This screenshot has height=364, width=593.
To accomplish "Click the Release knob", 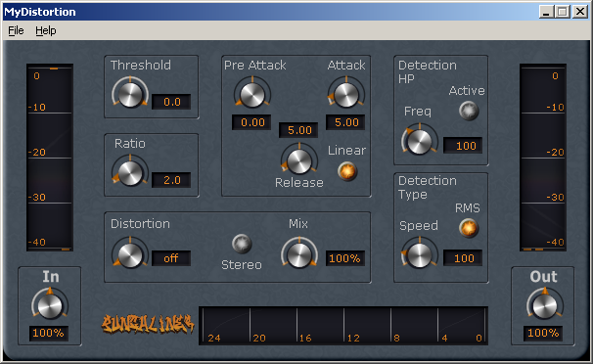I will pyautogui.click(x=299, y=161).
